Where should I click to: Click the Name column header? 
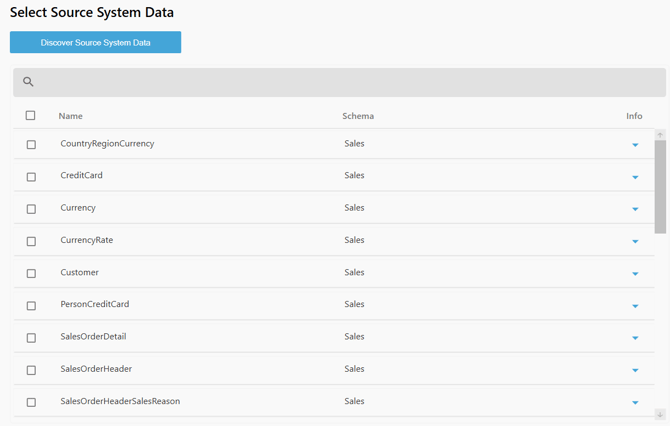tap(71, 116)
